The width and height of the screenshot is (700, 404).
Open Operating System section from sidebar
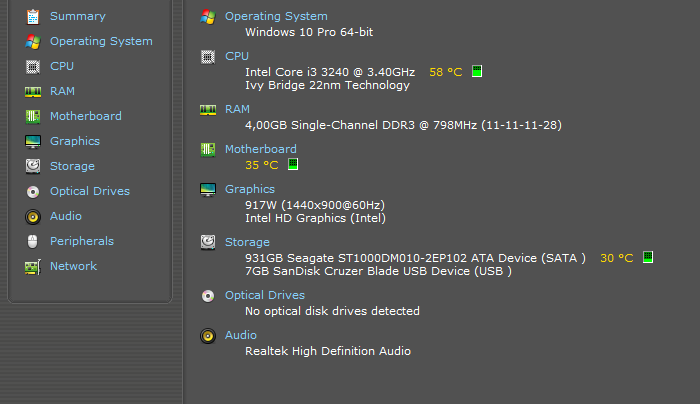point(101,41)
